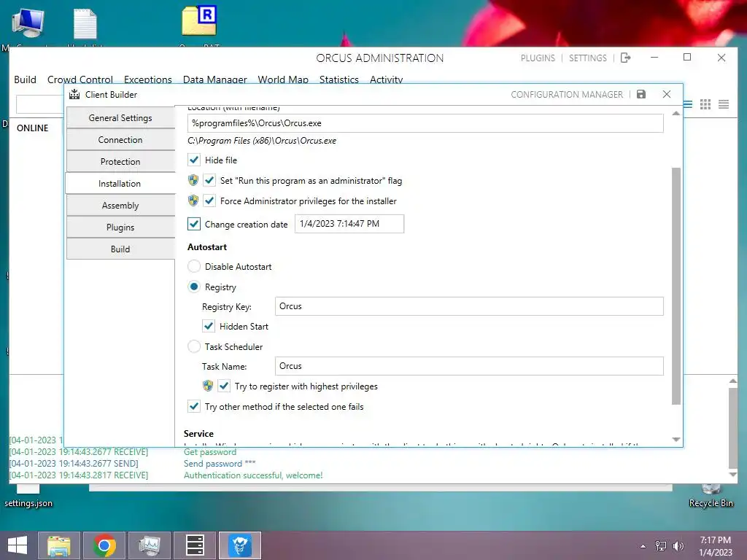Select Registry autostart radio button
Image resolution: width=747 pixels, height=560 pixels.
click(194, 287)
